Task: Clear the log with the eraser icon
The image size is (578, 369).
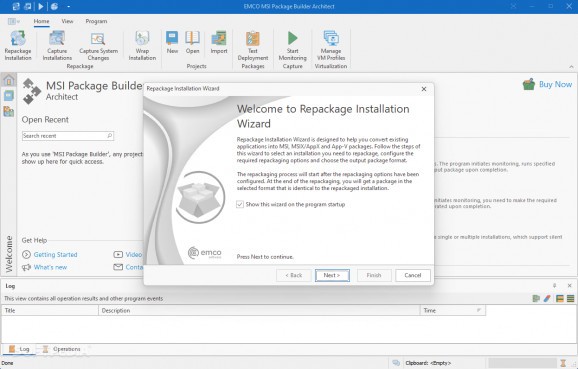Action: (547, 299)
